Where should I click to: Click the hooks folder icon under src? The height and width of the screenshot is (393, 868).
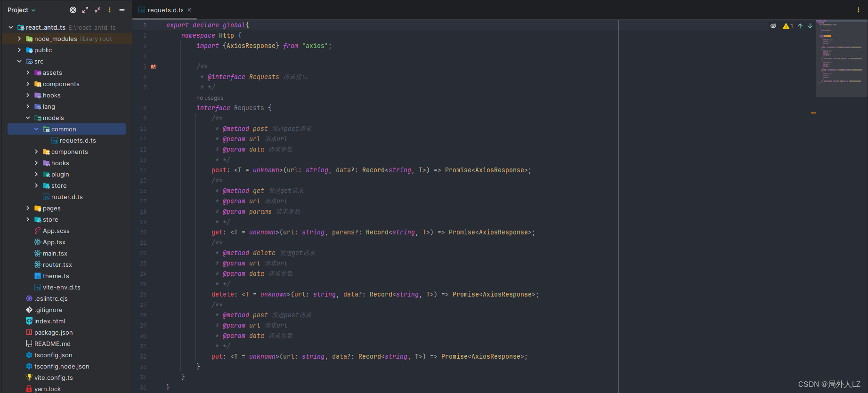38,95
